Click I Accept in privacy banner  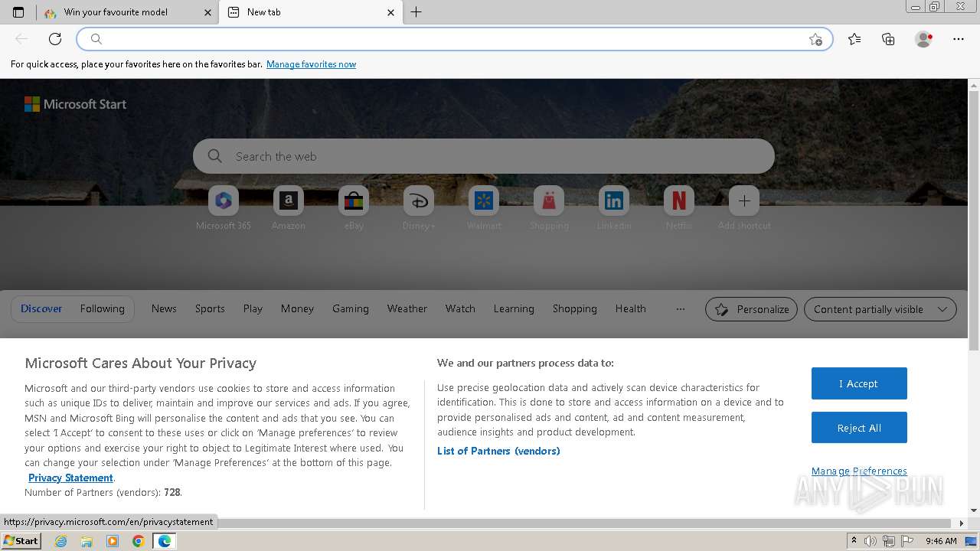click(859, 383)
